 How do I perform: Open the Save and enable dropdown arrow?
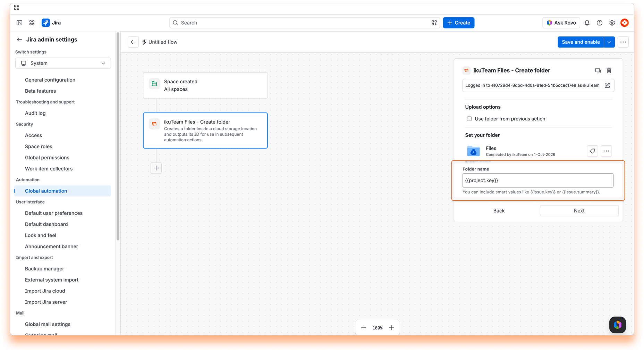click(x=609, y=42)
